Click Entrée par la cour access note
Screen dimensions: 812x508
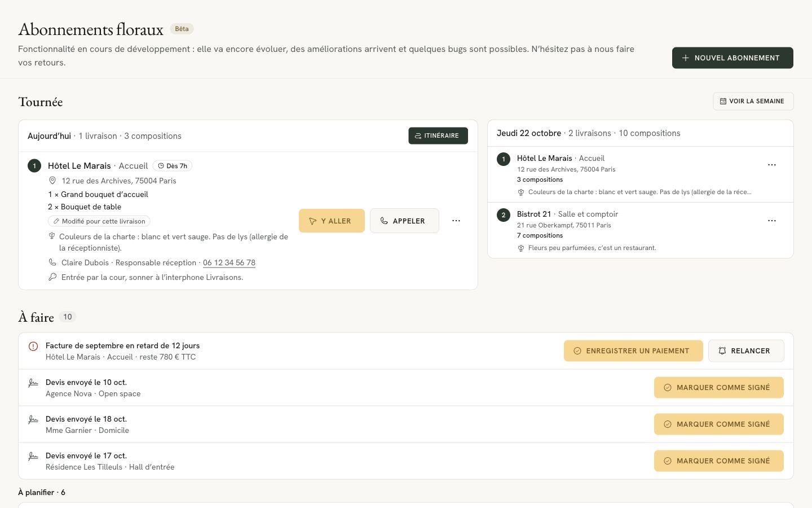[x=152, y=277]
